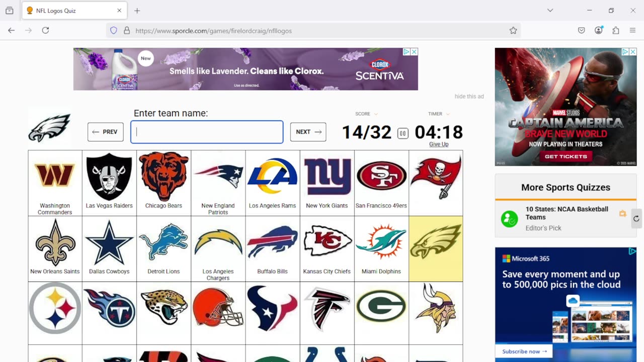644x362 pixels.
Task: Click the Dallas Cowboys star logo
Action: 109,243
